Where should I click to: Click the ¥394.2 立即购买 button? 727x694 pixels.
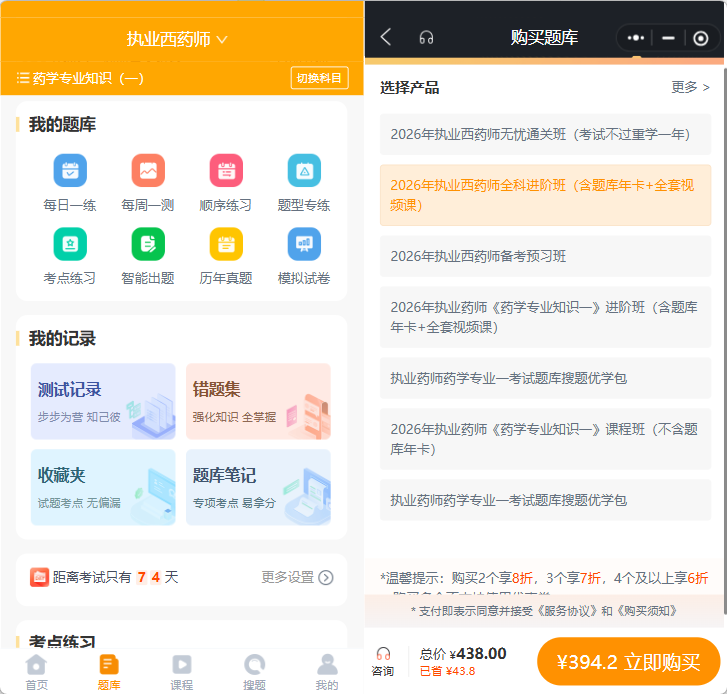coord(628,662)
